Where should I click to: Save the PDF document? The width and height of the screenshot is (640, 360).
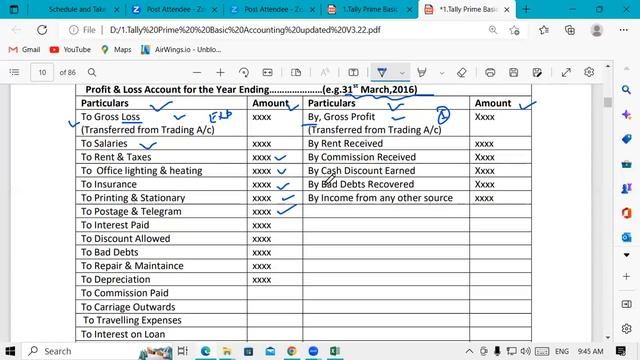[x=513, y=72]
